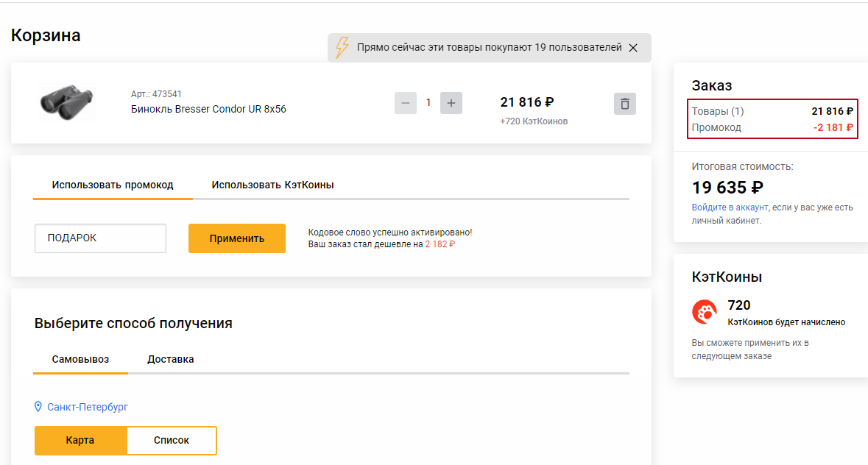Image resolution: width=868 pixels, height=465 pixels.
Task: Click the quantity value field
Action: [x=428, y=103]
